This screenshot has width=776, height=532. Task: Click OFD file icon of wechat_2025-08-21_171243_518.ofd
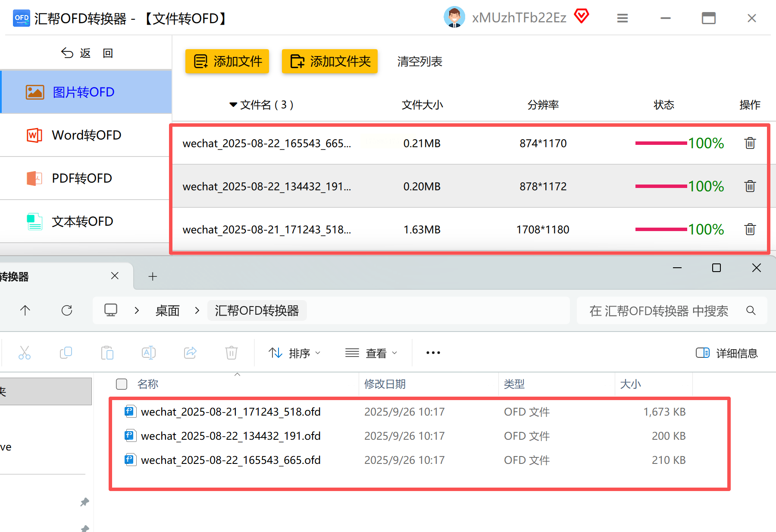click(130, 412)
